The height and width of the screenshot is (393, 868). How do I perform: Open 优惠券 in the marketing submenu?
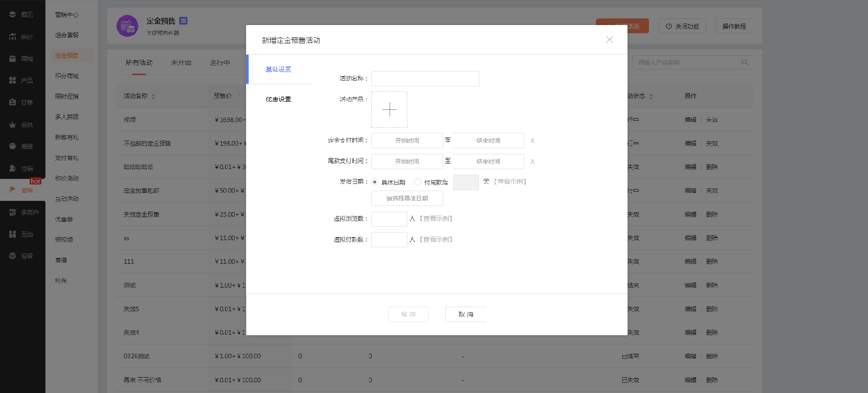point(64,219)
